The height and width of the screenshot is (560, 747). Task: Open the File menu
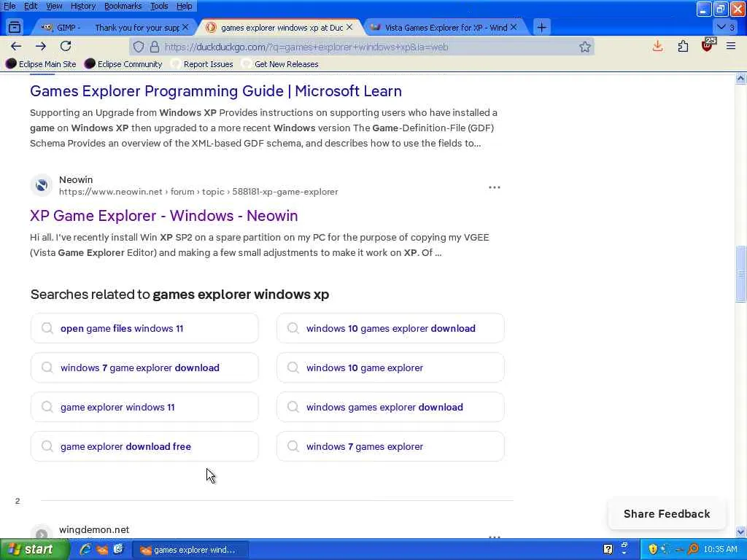point(9,6)
